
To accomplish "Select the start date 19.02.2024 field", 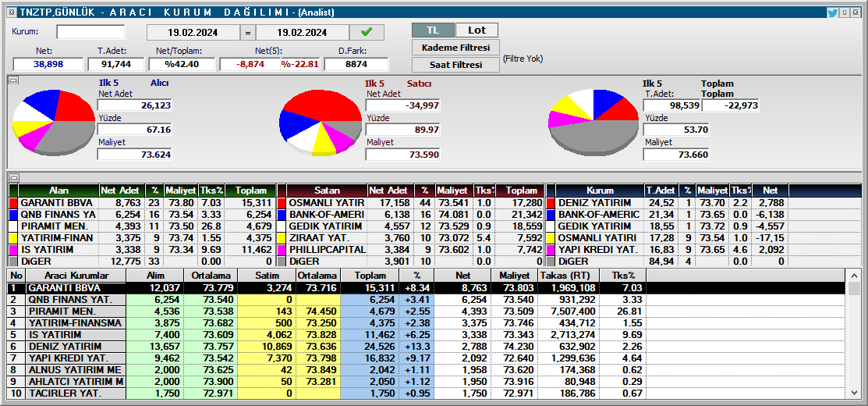I will (193, 33).
